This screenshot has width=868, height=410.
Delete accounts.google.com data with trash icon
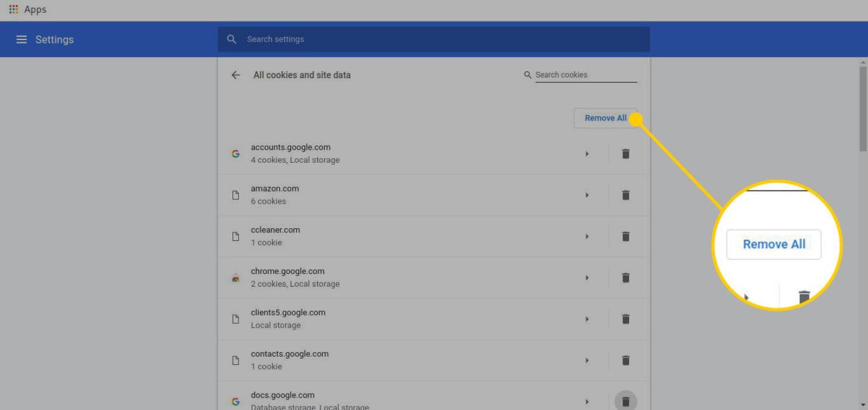[626, 154]
